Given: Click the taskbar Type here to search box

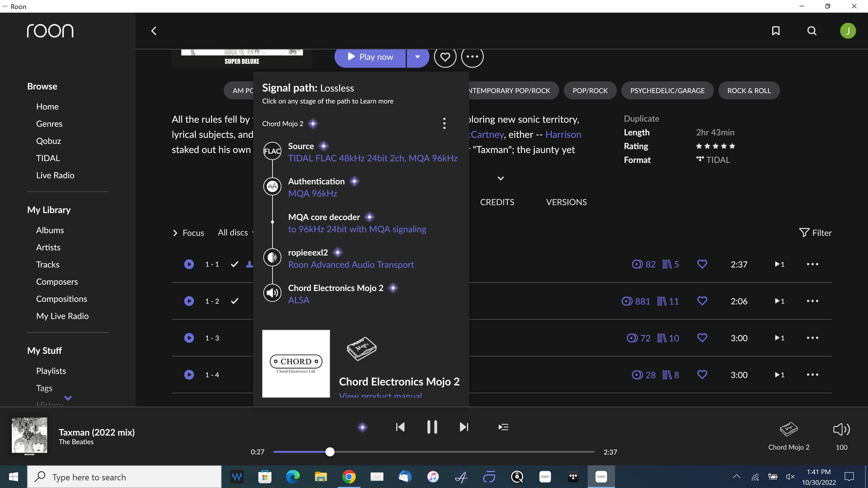Looking at the screenshot, I should (124, 477).
